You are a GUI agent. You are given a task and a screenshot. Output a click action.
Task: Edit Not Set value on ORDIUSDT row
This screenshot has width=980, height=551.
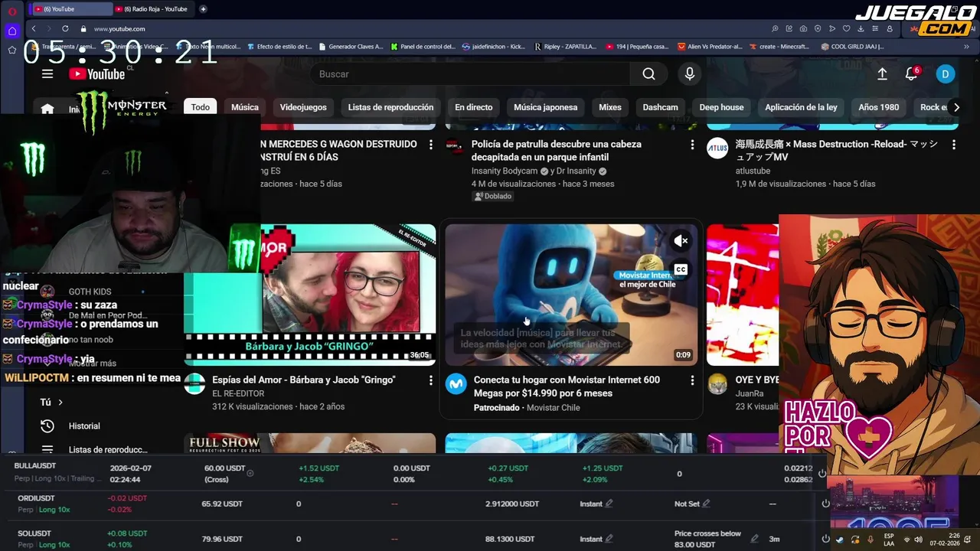click(x=706, y=504)
